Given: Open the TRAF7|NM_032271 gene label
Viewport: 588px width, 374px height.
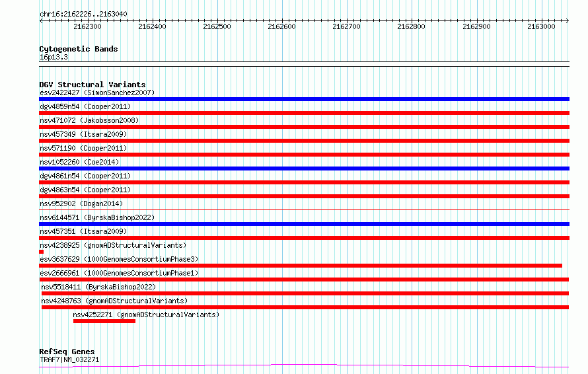Looking at the screenshot, I should tap(69, 359).
